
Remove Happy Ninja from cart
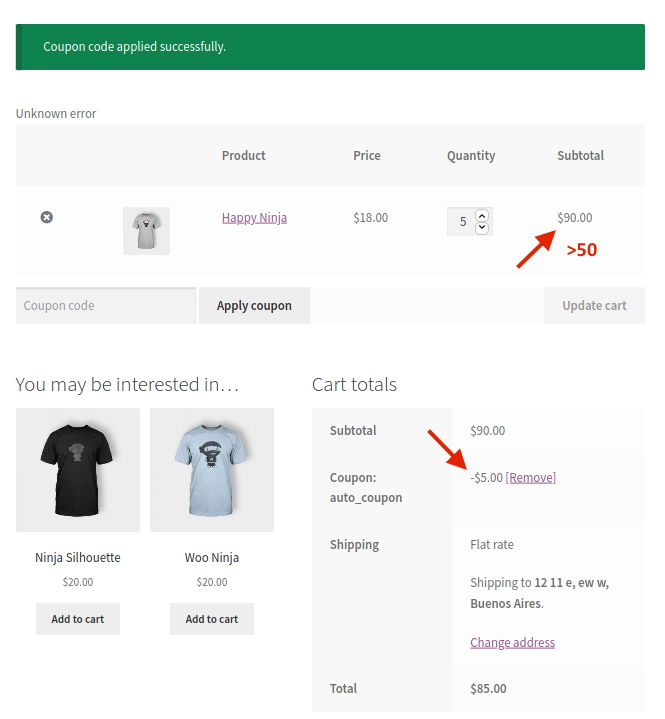click(46, 217)
